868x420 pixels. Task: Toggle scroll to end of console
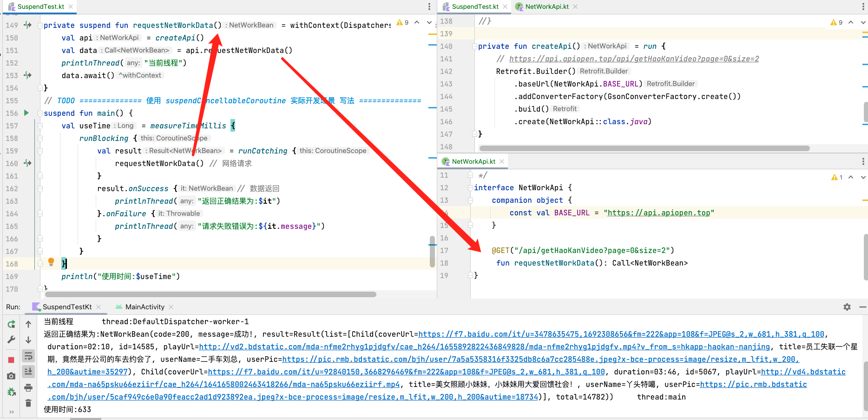(28, 372)
